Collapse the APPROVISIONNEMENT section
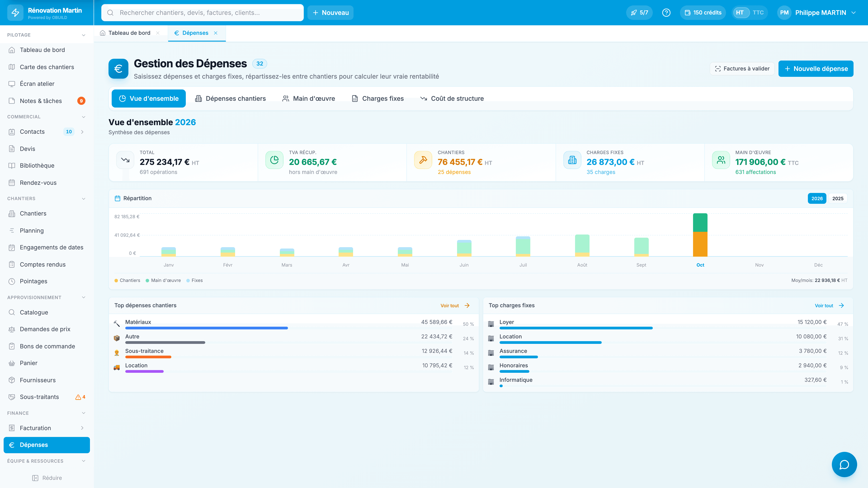Image resolution: width=868 pixels, height=488 pixels. [x=84, y=297]
